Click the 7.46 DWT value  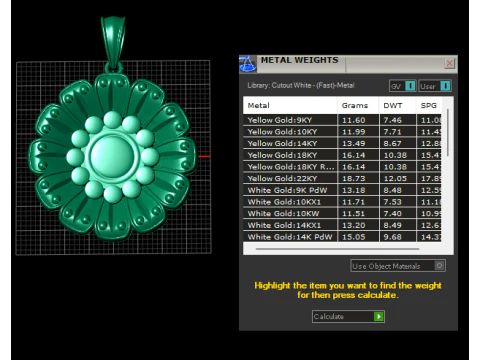point(392,120)
